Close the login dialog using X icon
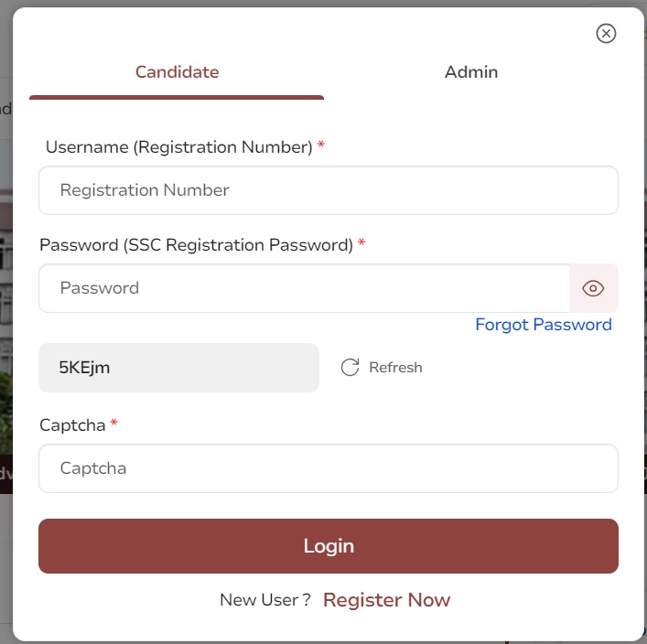The image size is (647, 644). point(606,34)
